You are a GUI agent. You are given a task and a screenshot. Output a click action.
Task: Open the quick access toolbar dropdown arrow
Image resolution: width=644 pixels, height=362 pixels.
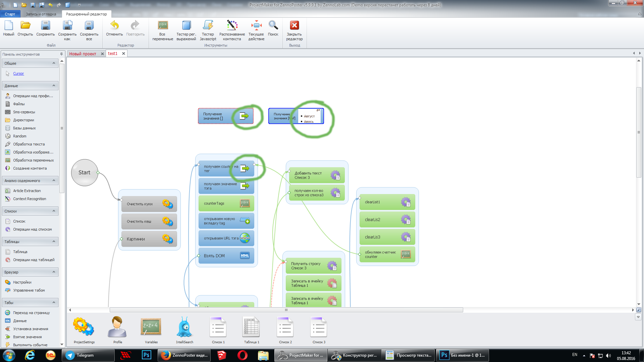coord(79,5)
